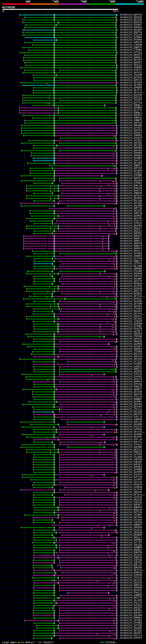Click the UniRef100_Q94IQ1 hit label

pos(131,17)
